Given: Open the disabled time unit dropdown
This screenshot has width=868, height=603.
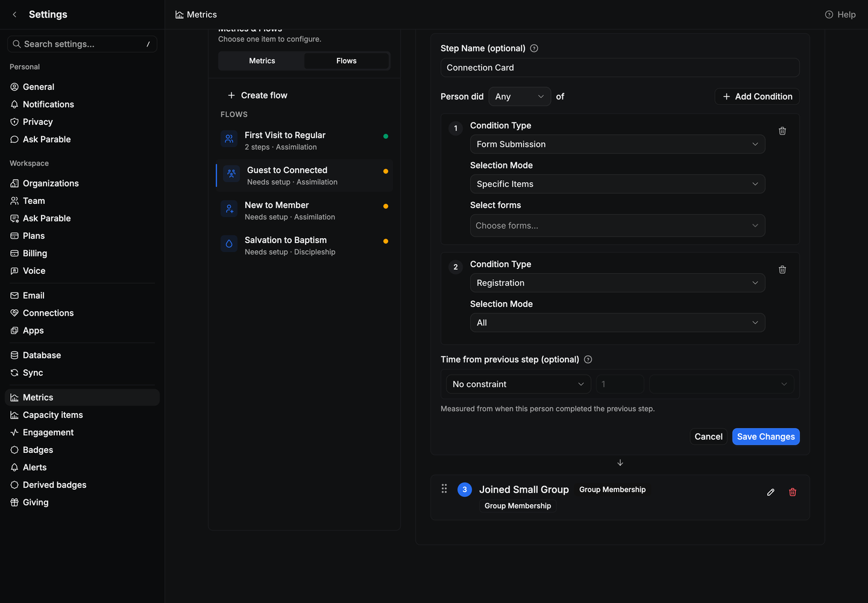Looking at the screenshot, I should coord(722,384).
